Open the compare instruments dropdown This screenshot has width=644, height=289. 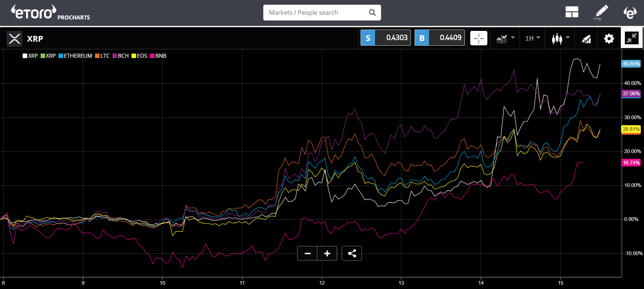pos(505,39)
